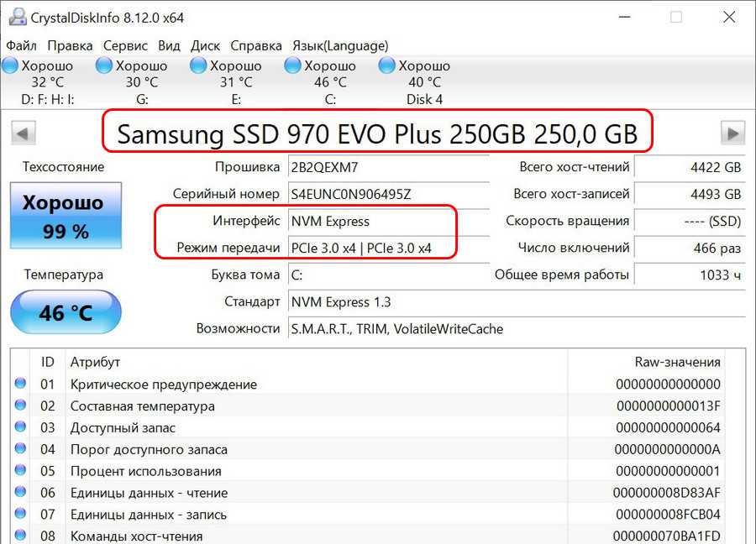
Task: Click the blue status orb for disk G:
Action: (x=103, y=65)
